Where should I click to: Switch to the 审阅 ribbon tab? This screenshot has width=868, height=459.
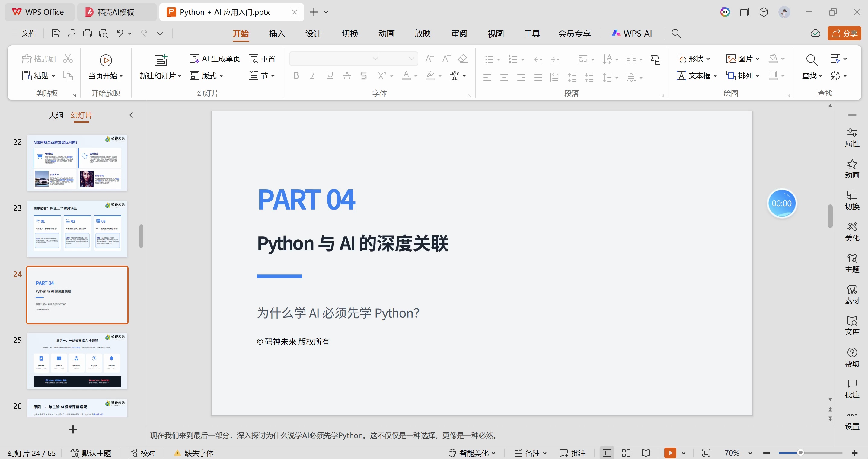tap(459, 34)
